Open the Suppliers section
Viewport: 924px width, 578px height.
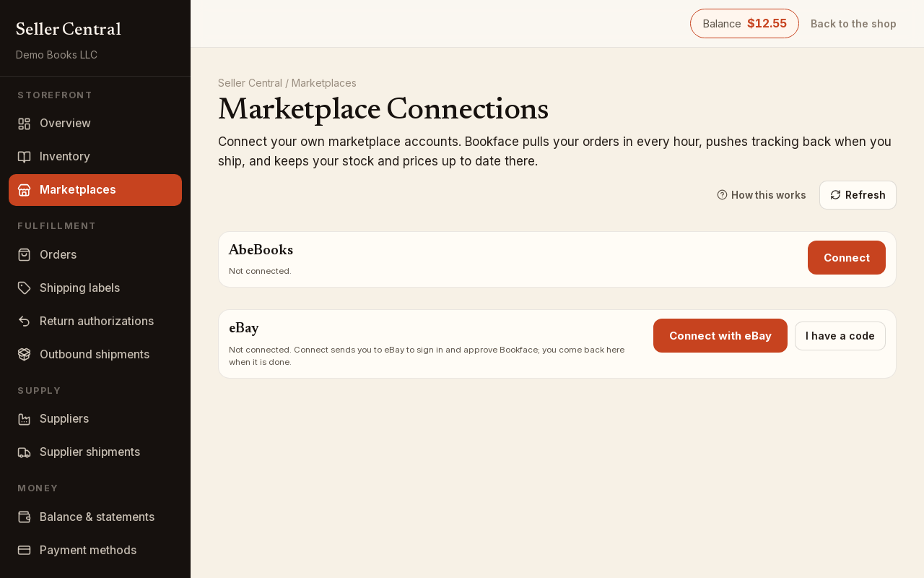95,419
